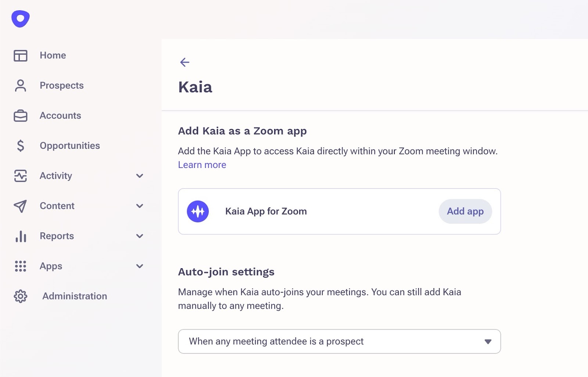Click the Outreach logo icon

click(21, 18)
